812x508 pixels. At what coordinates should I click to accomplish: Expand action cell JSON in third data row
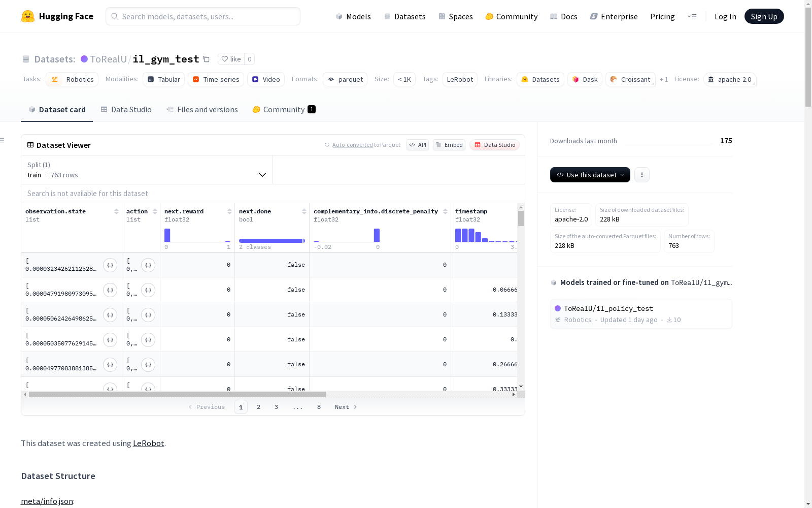tap(148, 315)
